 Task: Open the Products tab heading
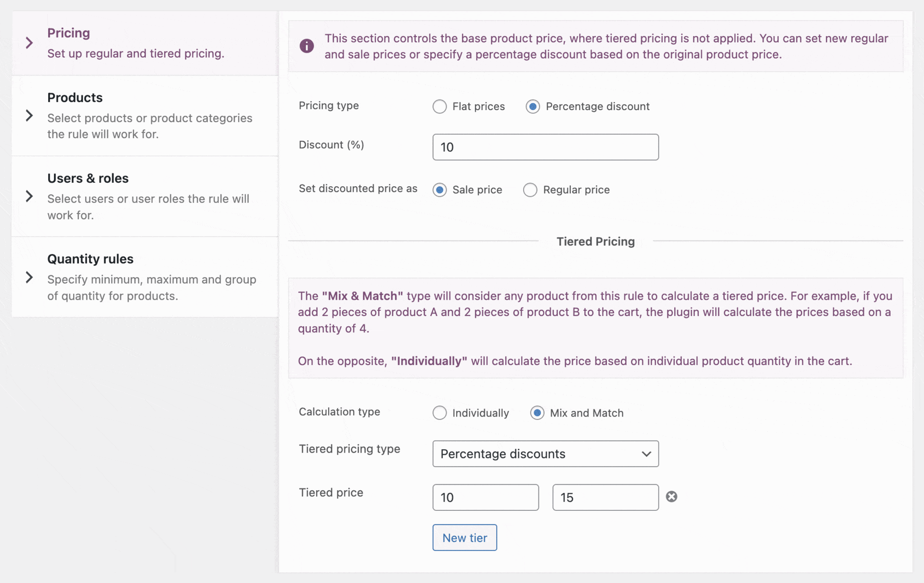click(75, 98)
